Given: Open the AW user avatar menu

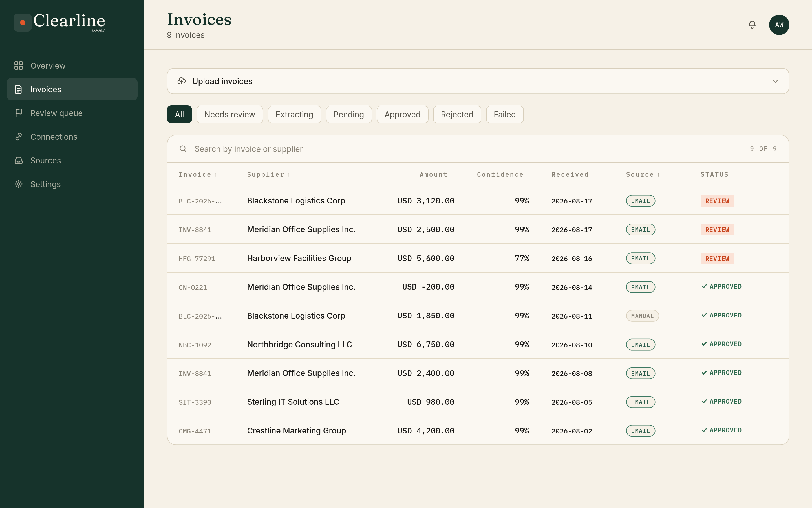Looking at the screenshot, I should click(x=779, y=25).
